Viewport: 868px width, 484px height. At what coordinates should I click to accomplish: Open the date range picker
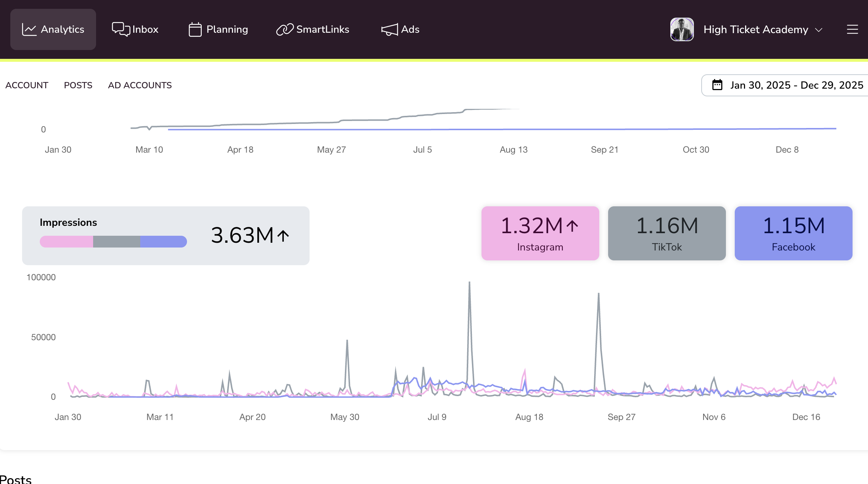(785, 85)
